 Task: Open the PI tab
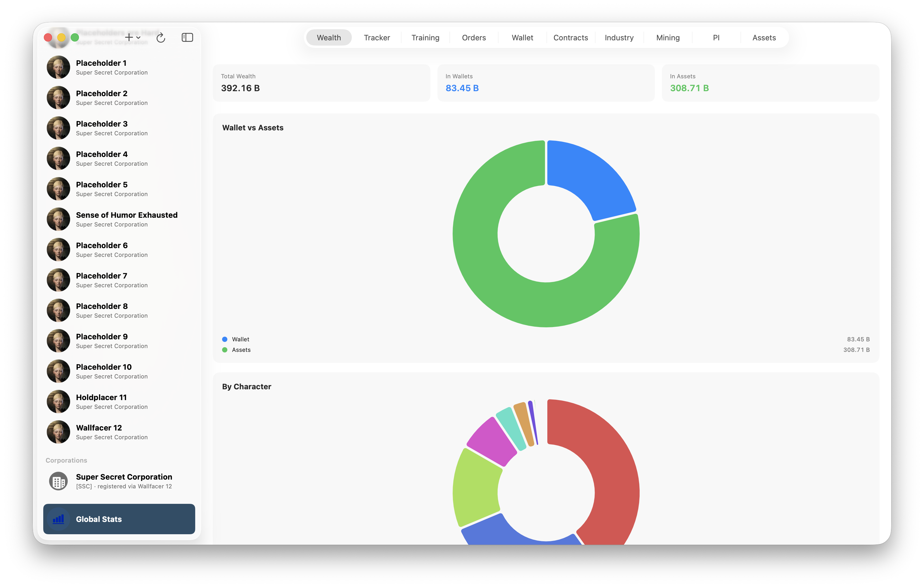click(x=716, y=38)
